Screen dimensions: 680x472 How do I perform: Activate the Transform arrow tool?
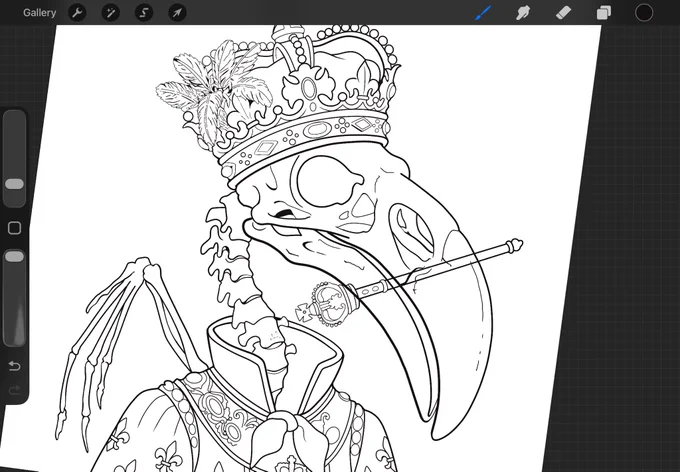[x=177, y=13]
